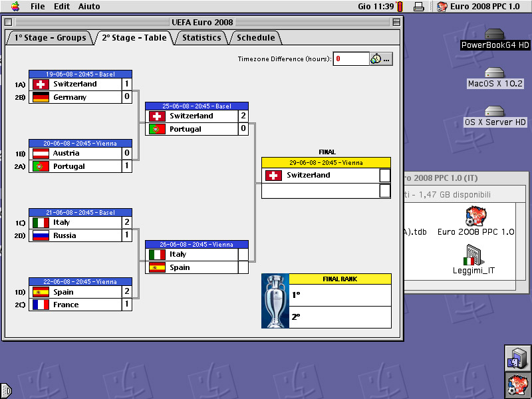
Task: Select the Leggimi_IT readme file icon
Action: [473, 255]
